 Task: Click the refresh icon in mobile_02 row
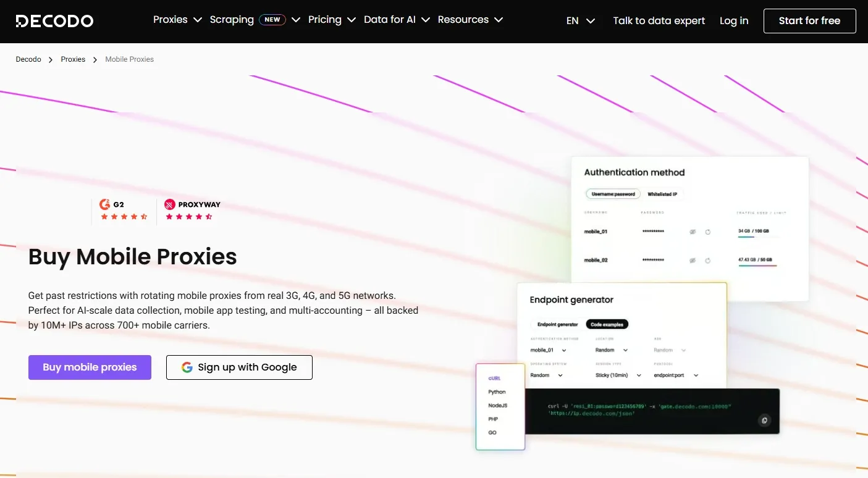click(x=708, y=260)
